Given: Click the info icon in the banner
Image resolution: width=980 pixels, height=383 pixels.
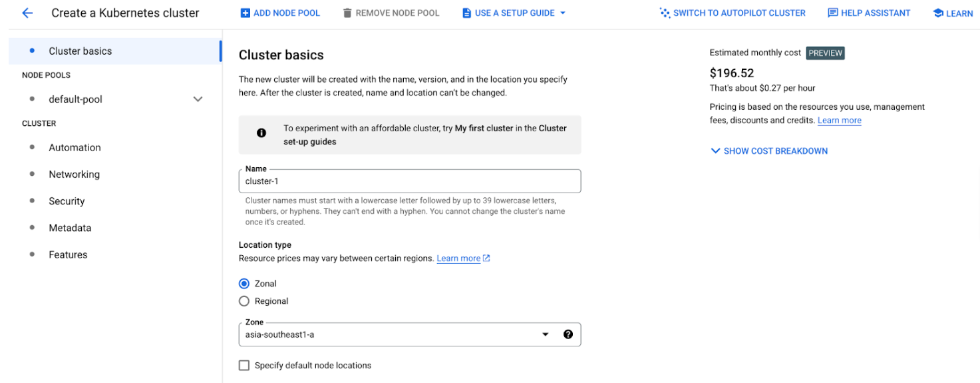Looking at the screenshot, I should (261, 133).
